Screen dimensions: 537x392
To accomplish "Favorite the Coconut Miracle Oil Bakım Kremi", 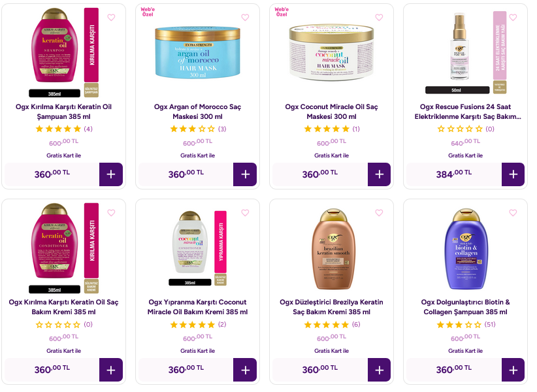I will (x=245, y=213).
